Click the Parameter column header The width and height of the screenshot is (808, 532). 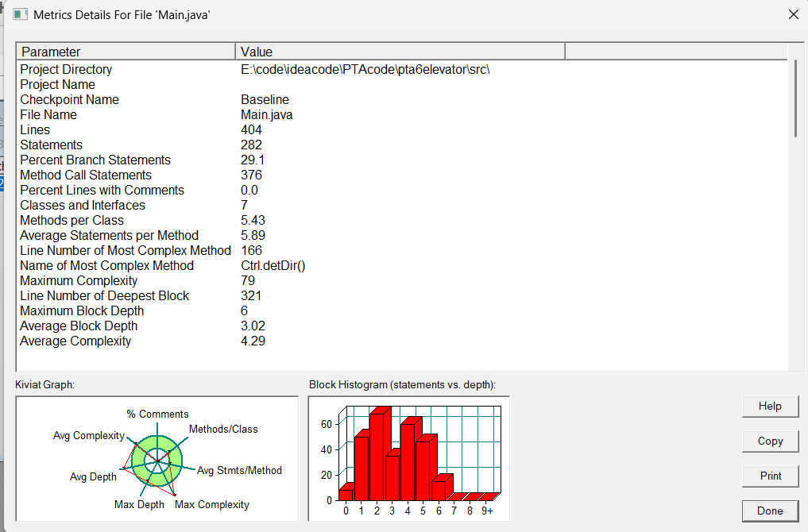(x=126, y=52)
